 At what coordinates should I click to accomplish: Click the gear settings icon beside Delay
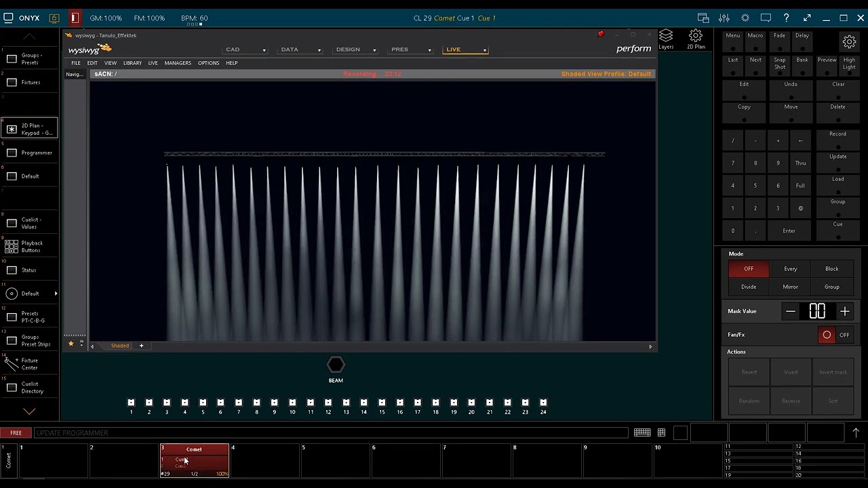(849, 42)
